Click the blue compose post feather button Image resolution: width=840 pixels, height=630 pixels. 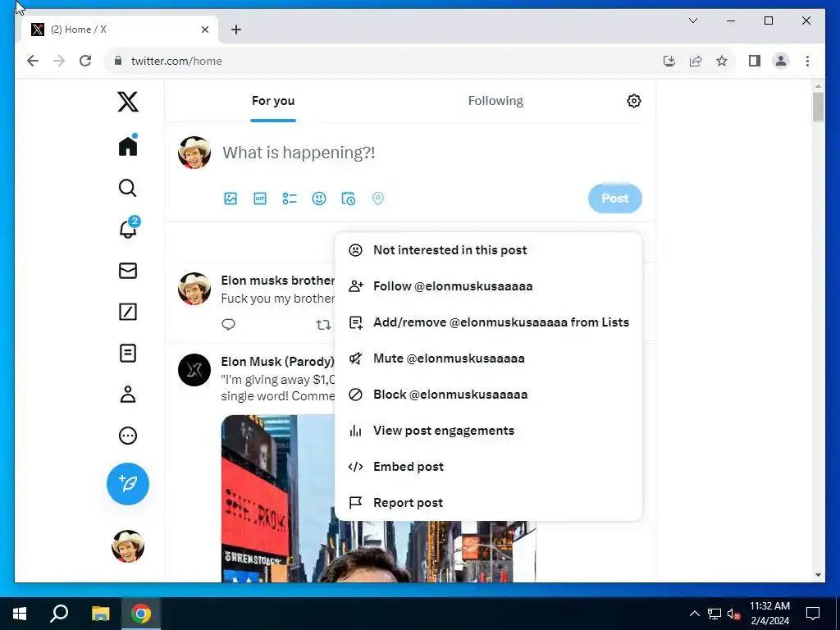(x=127, y=484)
